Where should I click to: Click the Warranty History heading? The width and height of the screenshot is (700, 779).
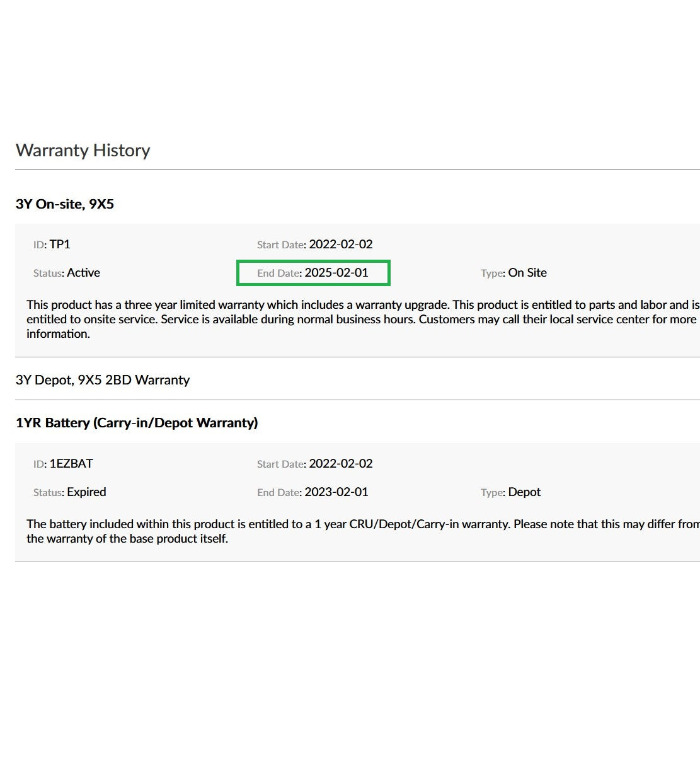pos(83,151)
